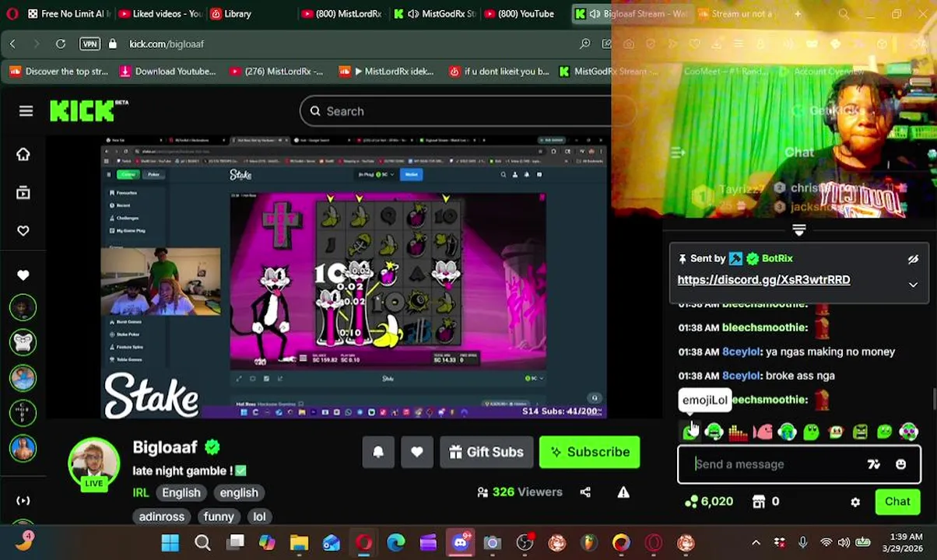Image resolution: width=937 pixels, height=560 pixels.
Task: Click the Bigloaaf profile avatar
Action: click(94, 464)
